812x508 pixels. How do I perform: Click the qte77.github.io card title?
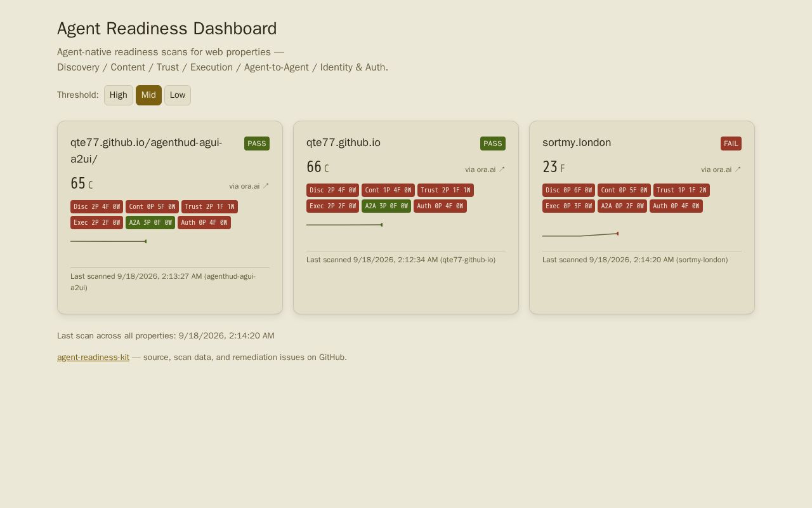click(x=343, y=143)
